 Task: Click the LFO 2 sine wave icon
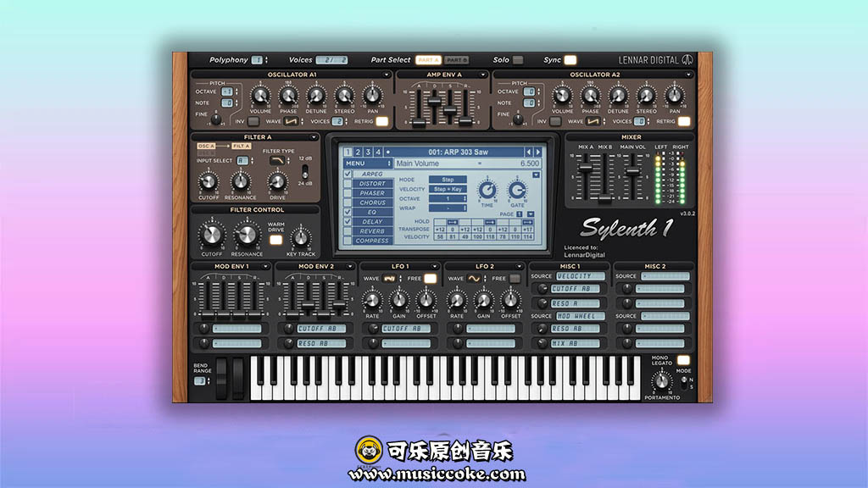474,279
